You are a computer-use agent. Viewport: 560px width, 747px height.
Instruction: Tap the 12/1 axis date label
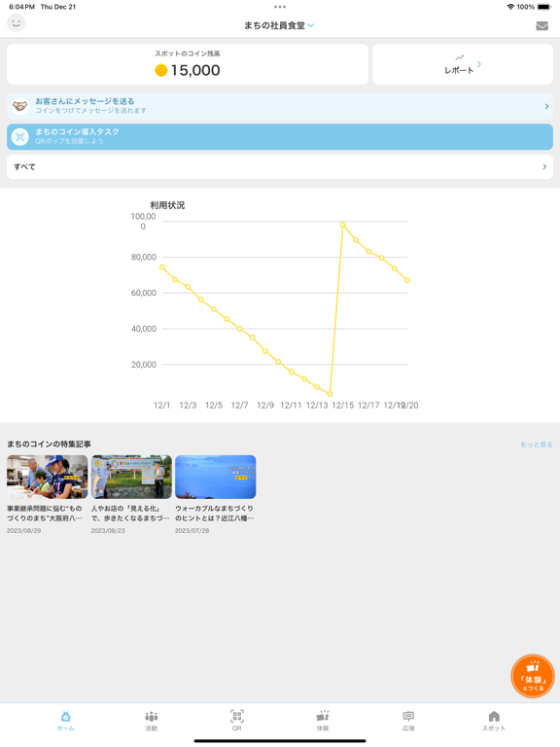coord(162,406)
